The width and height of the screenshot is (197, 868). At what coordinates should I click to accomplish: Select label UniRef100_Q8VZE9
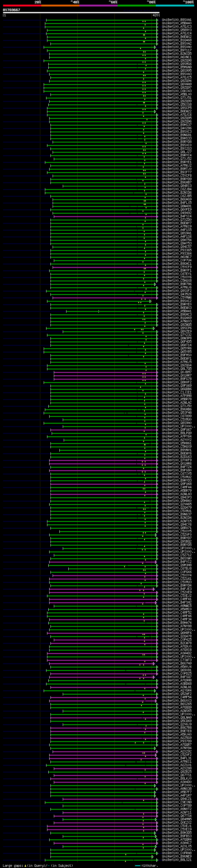click(x=176, y=332)
